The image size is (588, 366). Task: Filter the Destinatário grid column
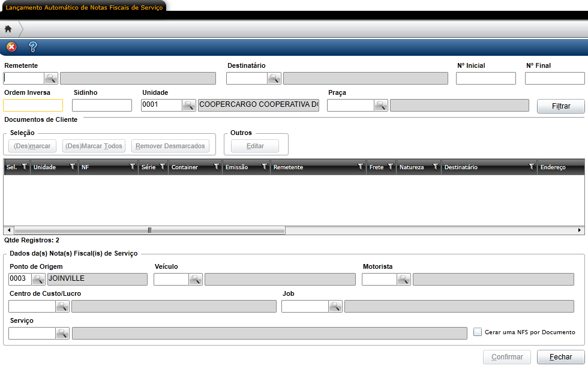(532, 167)
